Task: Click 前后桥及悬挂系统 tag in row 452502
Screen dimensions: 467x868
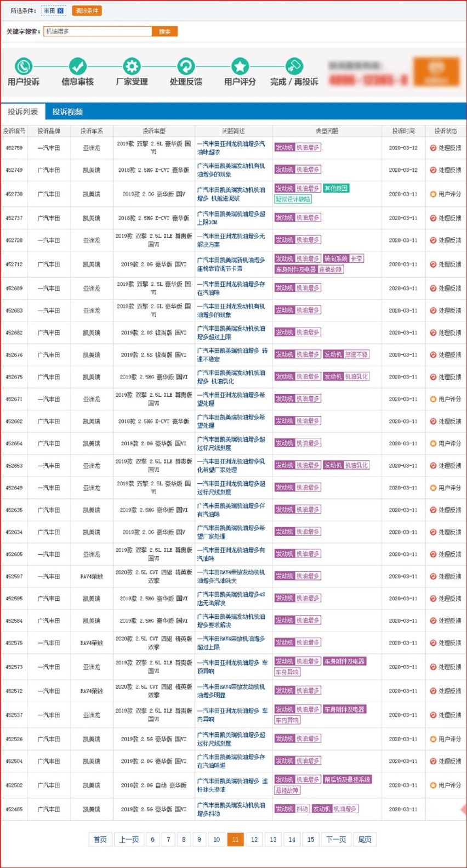Action: (x=348, y=780)
